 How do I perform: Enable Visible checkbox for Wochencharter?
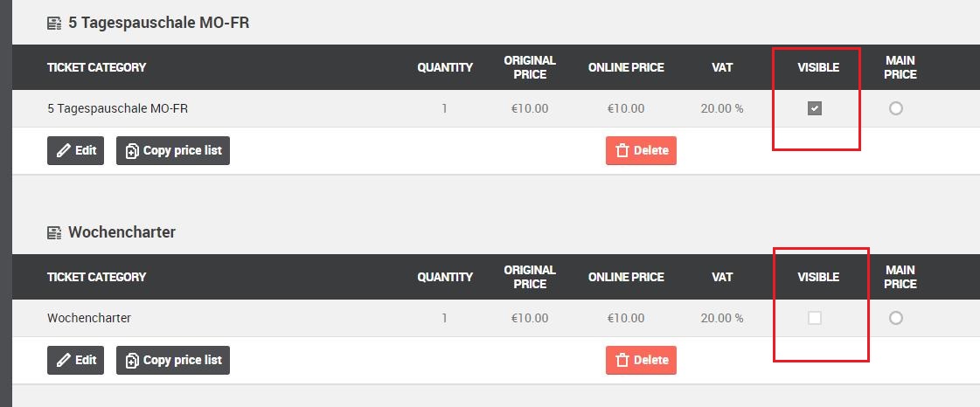(815, 319)
